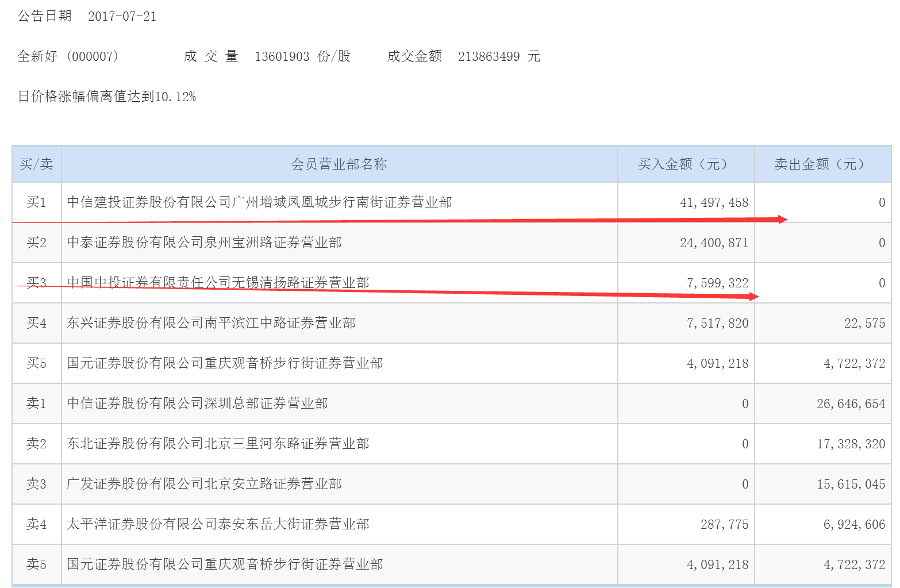Select buy amount 287,775

[x=725, y=524]
